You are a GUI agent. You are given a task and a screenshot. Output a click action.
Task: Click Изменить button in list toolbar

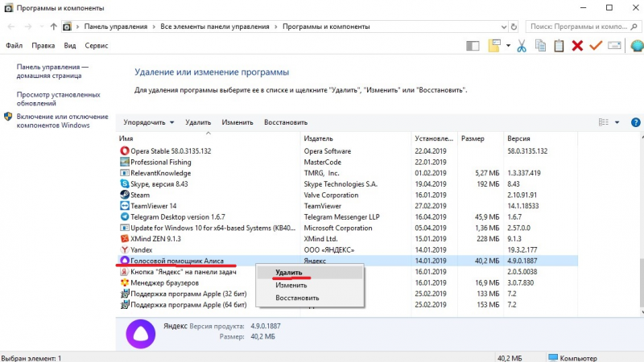[237, 122]
